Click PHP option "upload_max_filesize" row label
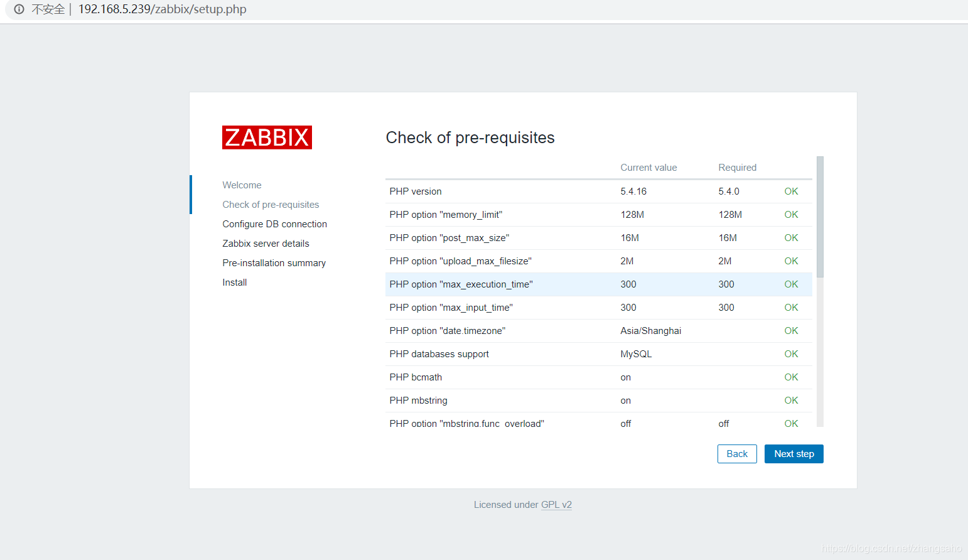The width and height of the screenshot is (968, 560). pyautogui.click(x=460, y=261)
